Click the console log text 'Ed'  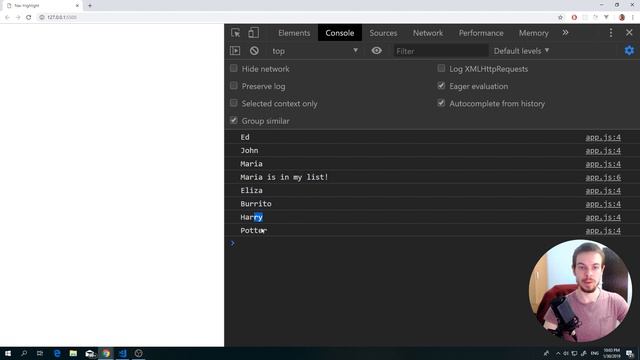pyautogui.click(x=245, y=137)
